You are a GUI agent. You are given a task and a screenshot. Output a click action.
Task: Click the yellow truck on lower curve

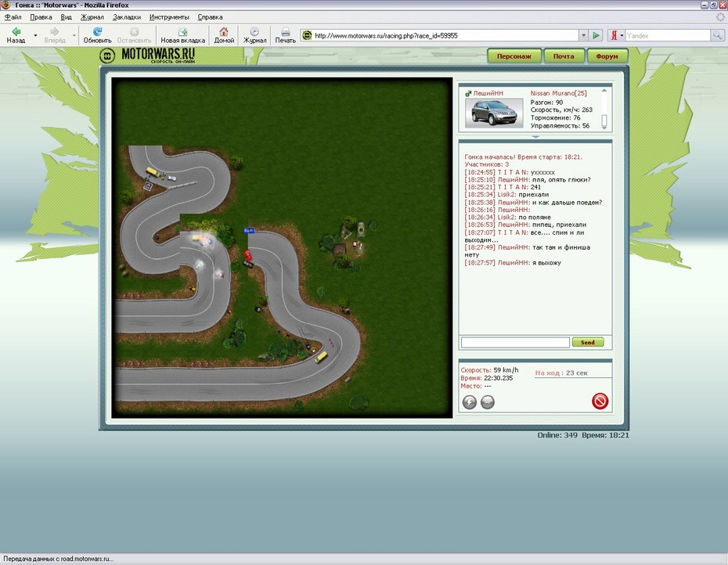(321, 357)
